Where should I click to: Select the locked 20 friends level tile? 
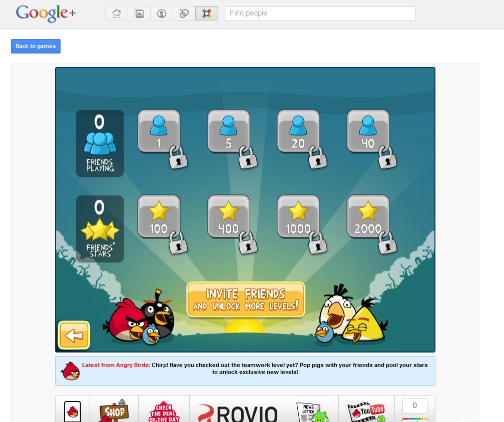[x=298, y=131]
